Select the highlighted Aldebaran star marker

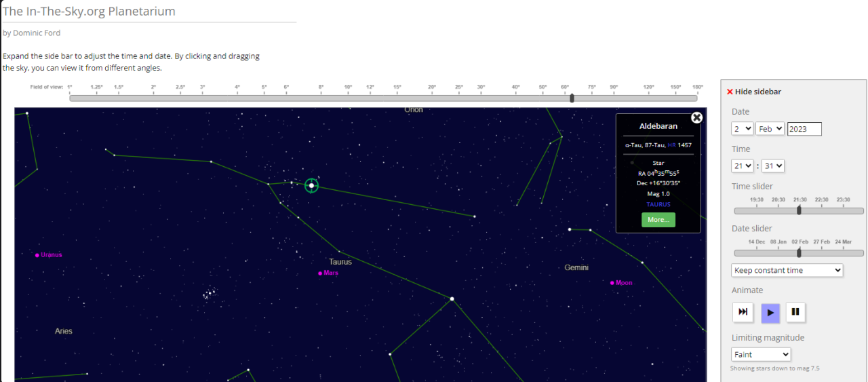311,185
